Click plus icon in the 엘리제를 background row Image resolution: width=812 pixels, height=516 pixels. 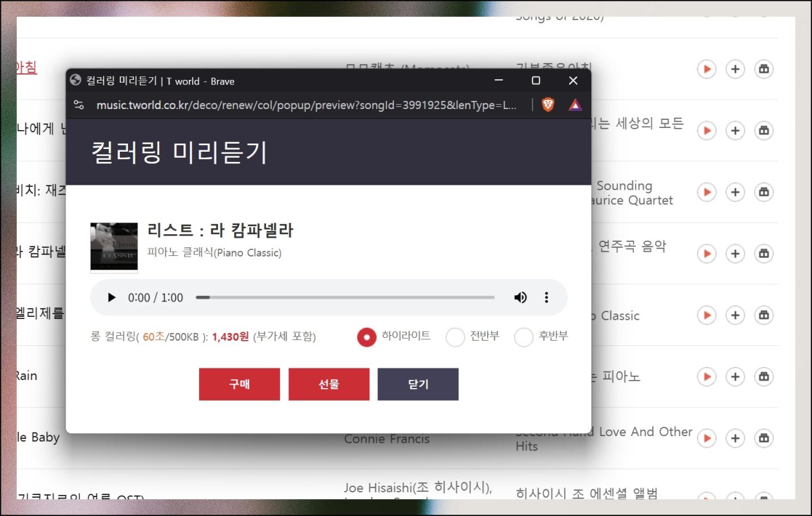point(735,316)
